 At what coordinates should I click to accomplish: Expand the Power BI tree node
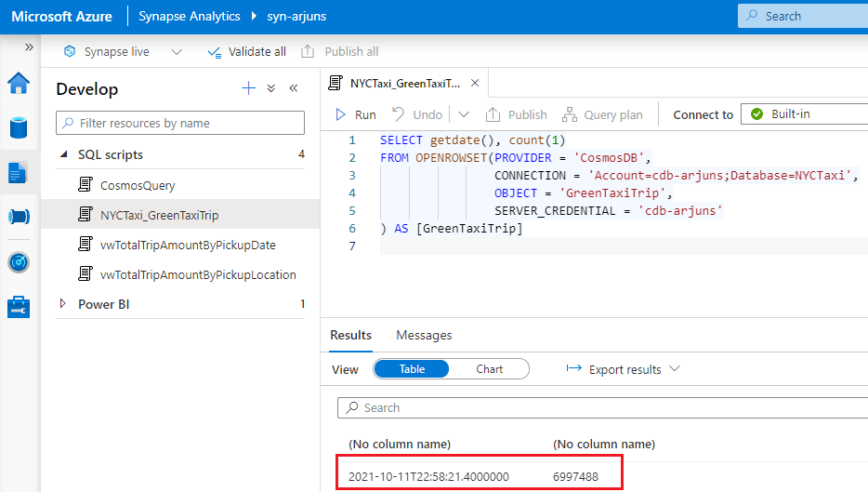point(63,304)
